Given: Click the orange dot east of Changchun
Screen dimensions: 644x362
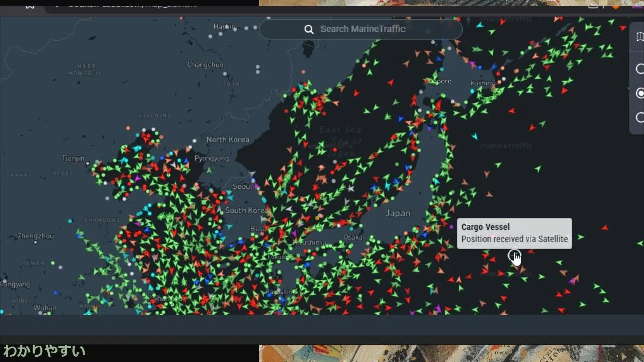Looking at the screenshot, I should pyautogui.click(x=303, y=72).
